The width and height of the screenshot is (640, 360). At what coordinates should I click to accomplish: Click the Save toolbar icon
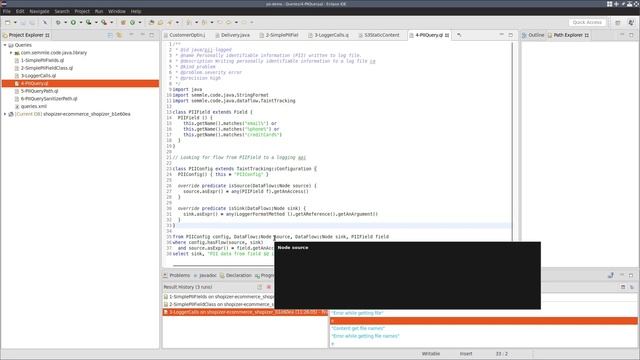click(23, 22)
